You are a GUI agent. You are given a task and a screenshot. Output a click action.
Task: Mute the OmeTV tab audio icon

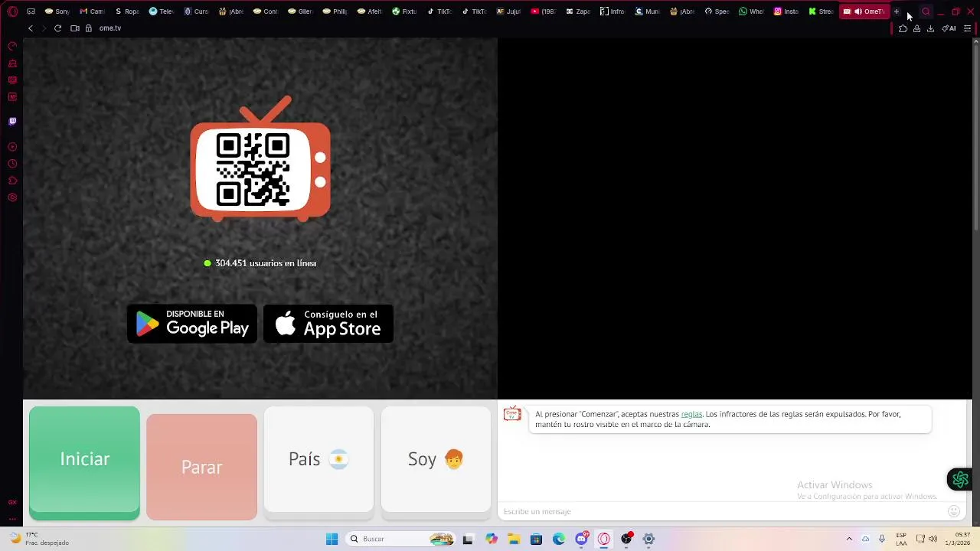pos(857,11)
